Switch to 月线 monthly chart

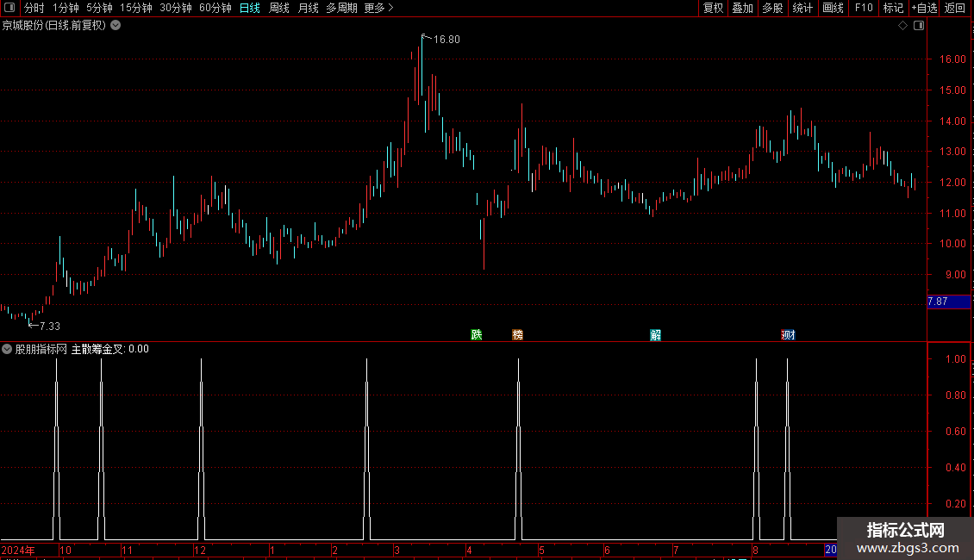point(308,8)
